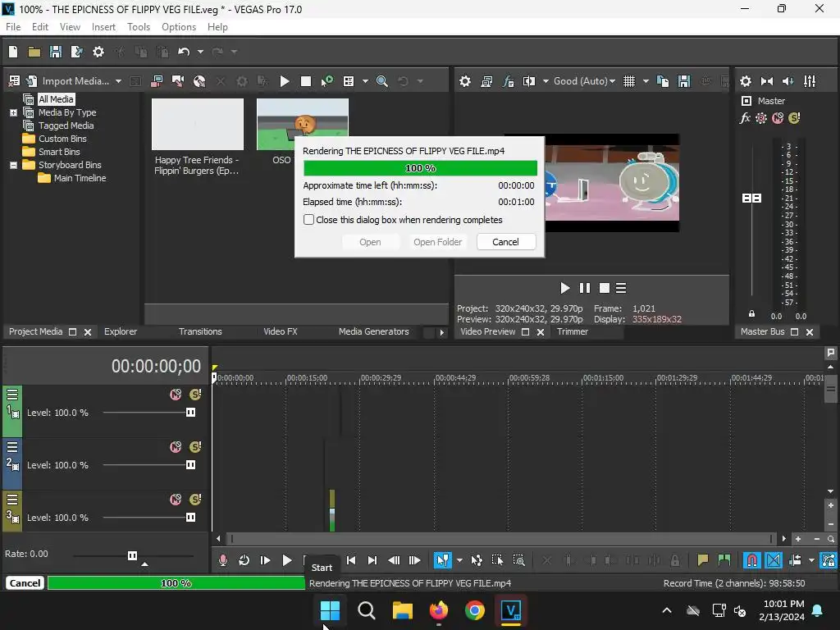Select the Main Timeline bin
Viewport: 840px width, 630px height.
pyautogui.click(x=80, y=178)
